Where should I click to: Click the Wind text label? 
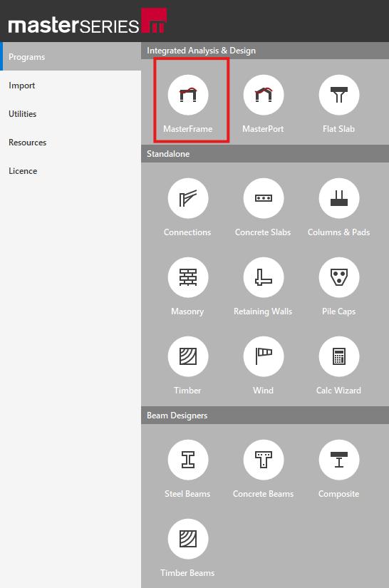(263, 391)
